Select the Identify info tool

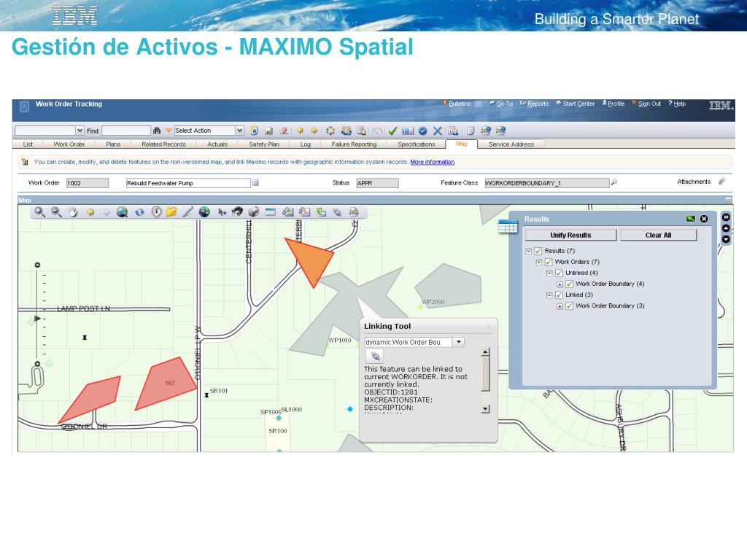pos(156,212)
